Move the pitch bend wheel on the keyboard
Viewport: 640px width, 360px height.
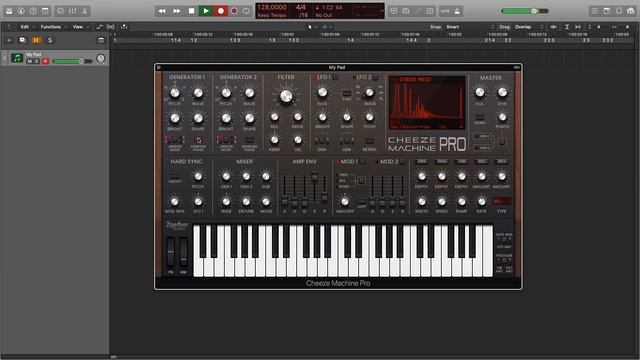171,252
